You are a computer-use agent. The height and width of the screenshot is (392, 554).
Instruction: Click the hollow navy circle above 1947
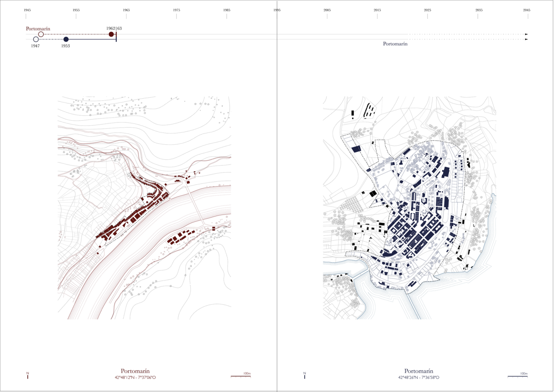36,39
